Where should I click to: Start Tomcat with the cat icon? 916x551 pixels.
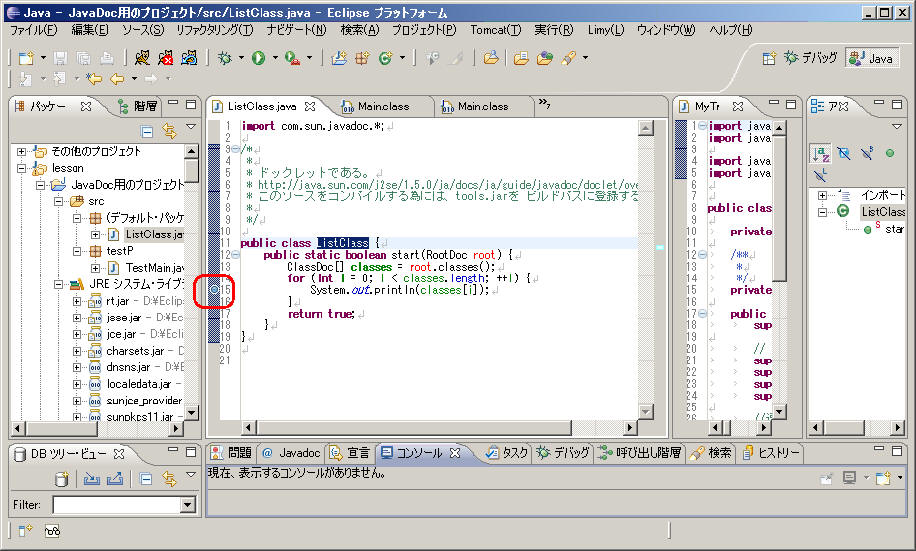coord(142,58)
